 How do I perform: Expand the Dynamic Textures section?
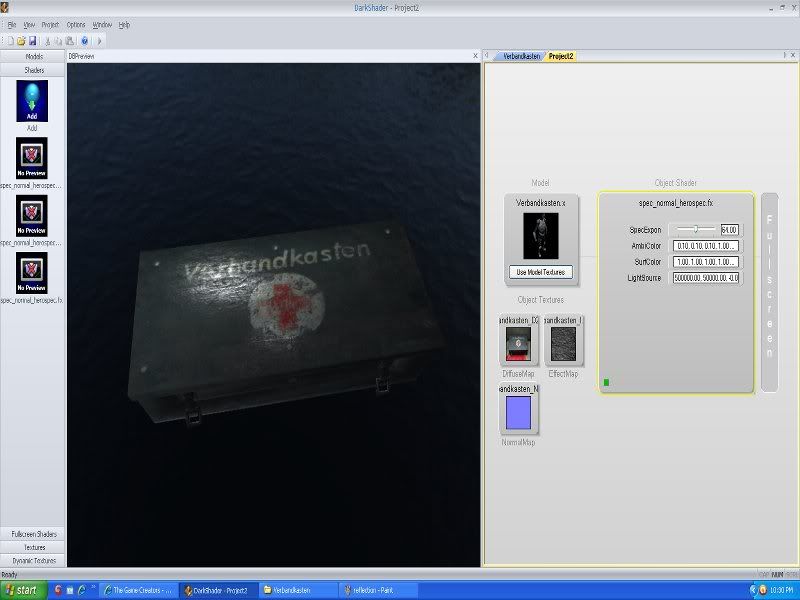click(x=33, y=561)
